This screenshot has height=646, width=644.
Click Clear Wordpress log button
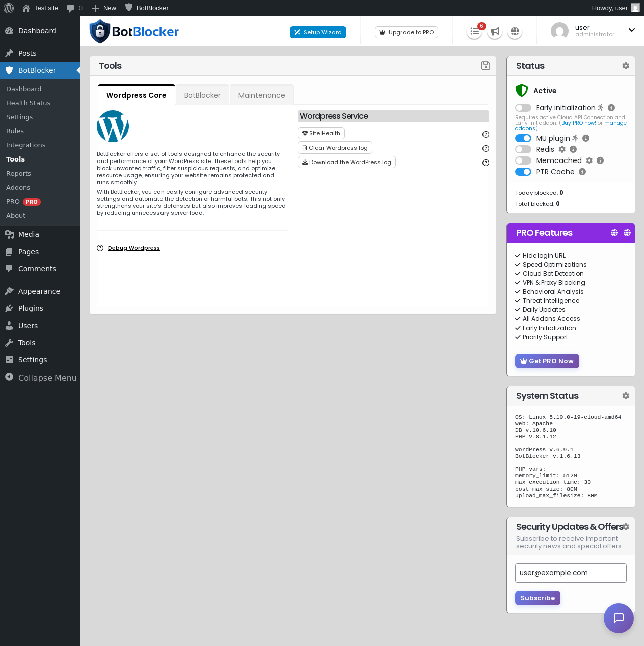[x=335, y=148]
